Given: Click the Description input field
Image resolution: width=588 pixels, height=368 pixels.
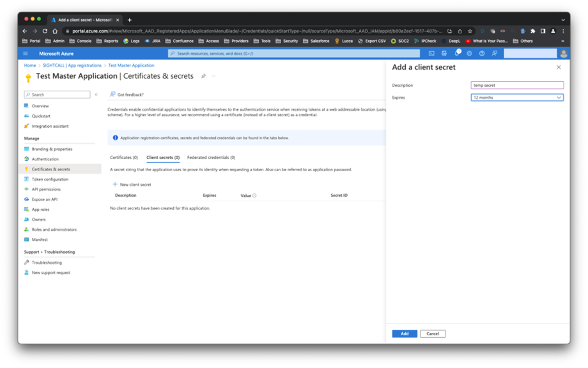Looking at the screenshot, I should (x=517, y=85).
